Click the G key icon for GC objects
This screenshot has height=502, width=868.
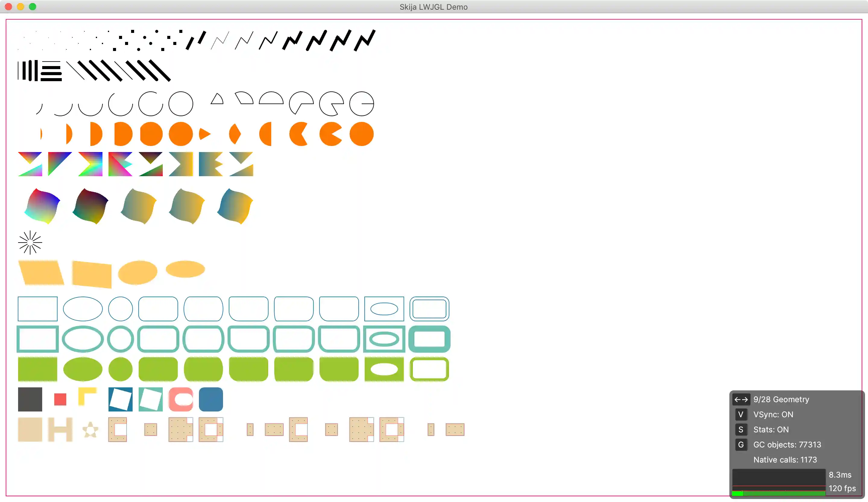pyautogui.click(x=741, y=445)
